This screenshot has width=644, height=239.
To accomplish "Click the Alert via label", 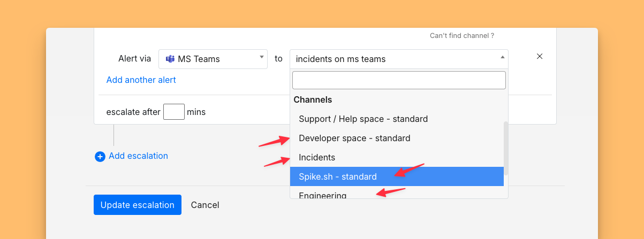I will tap(135, 59).
